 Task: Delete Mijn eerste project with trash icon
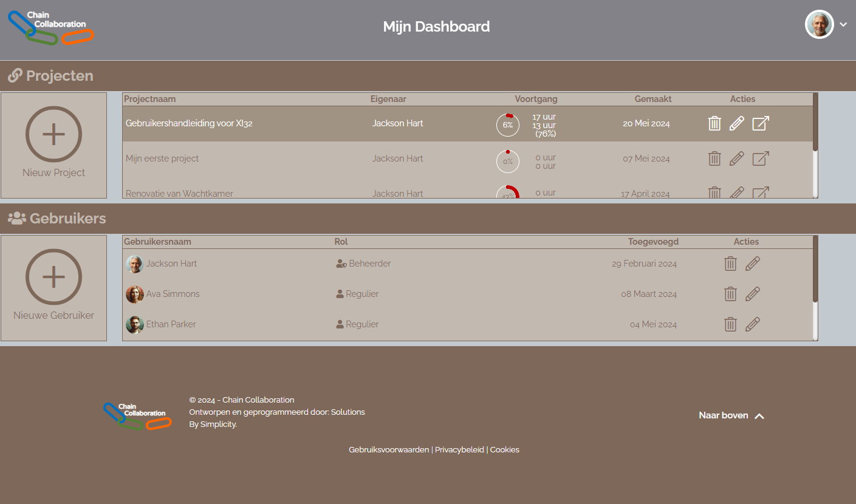tap(714, 158)
